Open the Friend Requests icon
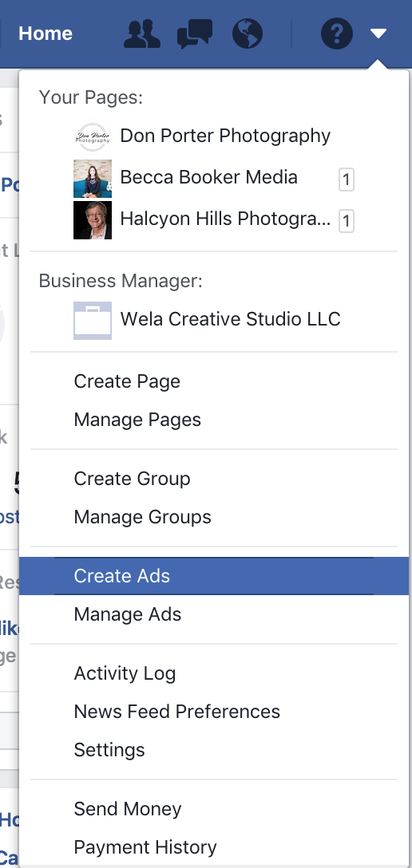 [142, 34]
